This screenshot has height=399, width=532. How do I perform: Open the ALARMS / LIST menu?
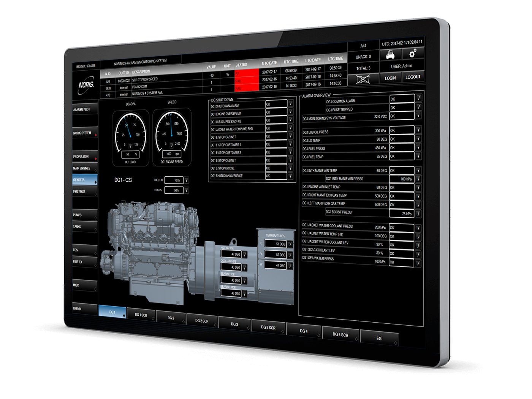point(85,109)
